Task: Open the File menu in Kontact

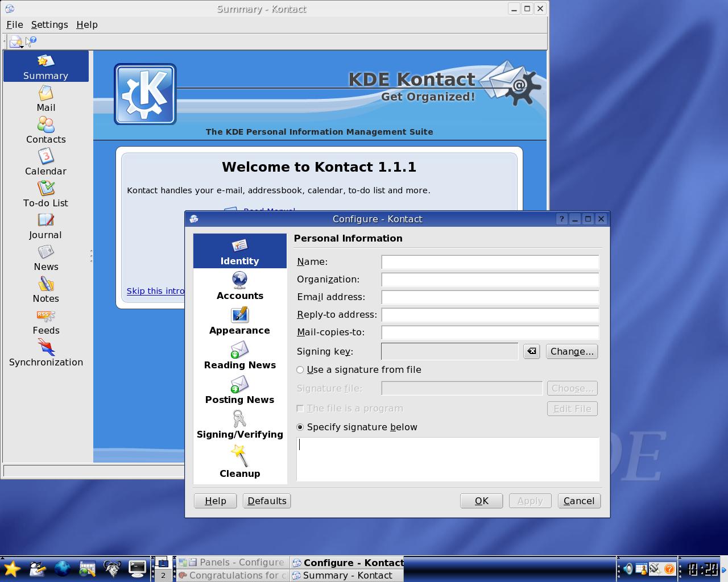Action: (15, 24)
